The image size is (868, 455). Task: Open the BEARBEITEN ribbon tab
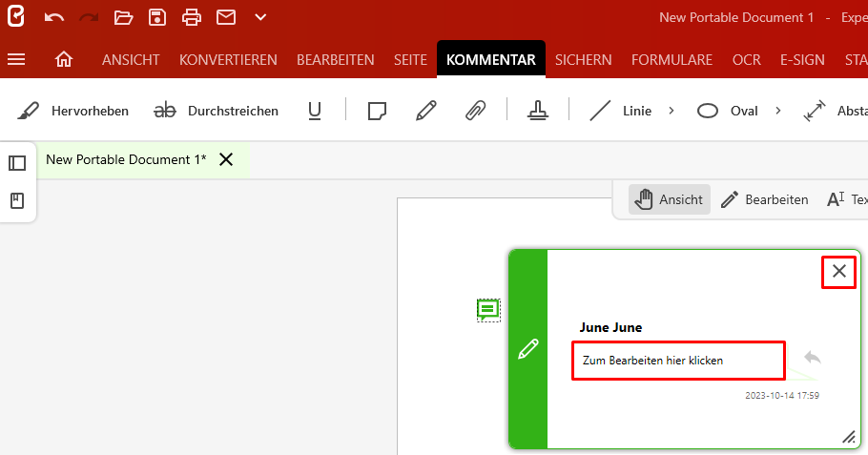pyautogui.click(x=336, y=60)
